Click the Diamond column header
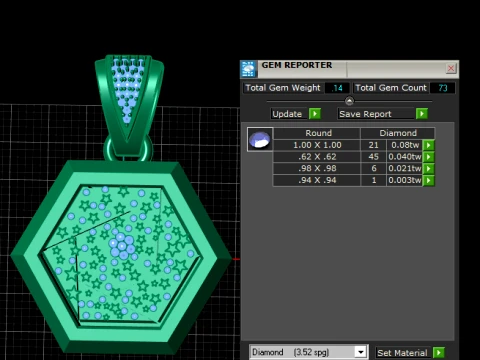Screen dimensions: 480x360 click(398, 133)
